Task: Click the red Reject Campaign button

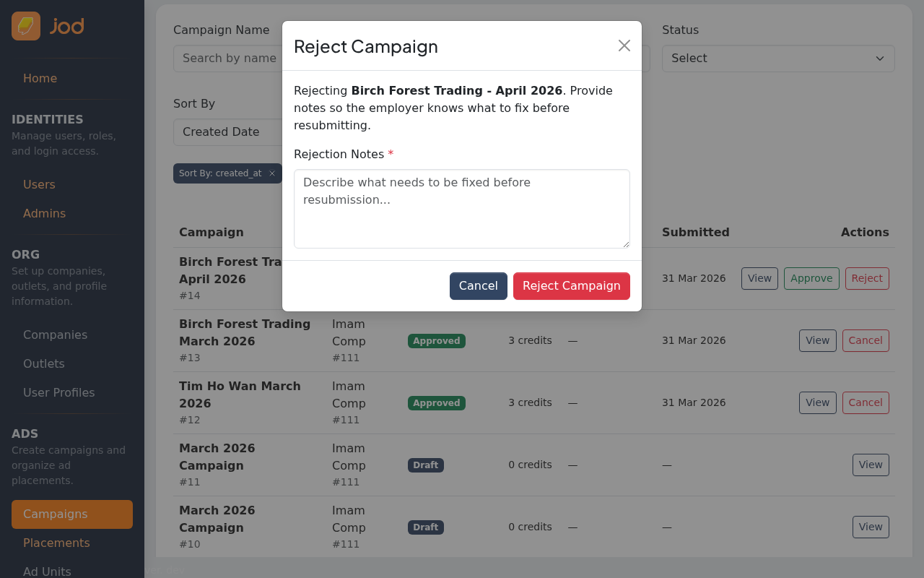Action: click(x=571, y=286)
